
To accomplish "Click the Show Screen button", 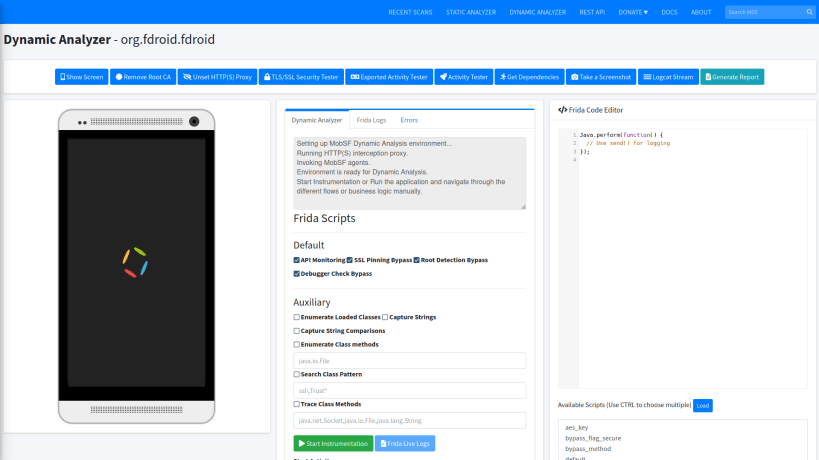I will click(81, 77).
